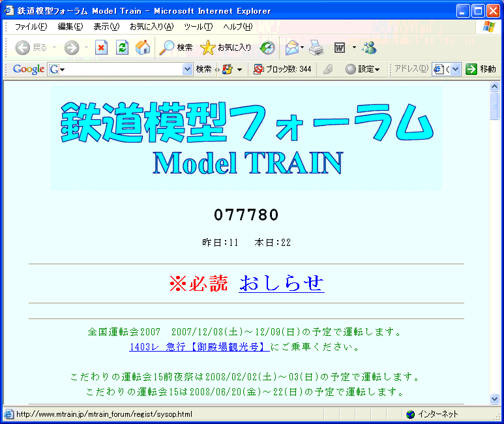504x424 pixels.
Task: Open History clock icon
Action: (x=267, y=48)
